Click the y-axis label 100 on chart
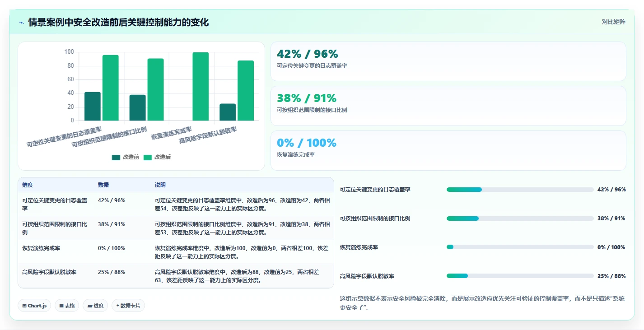 pos(69,52)
